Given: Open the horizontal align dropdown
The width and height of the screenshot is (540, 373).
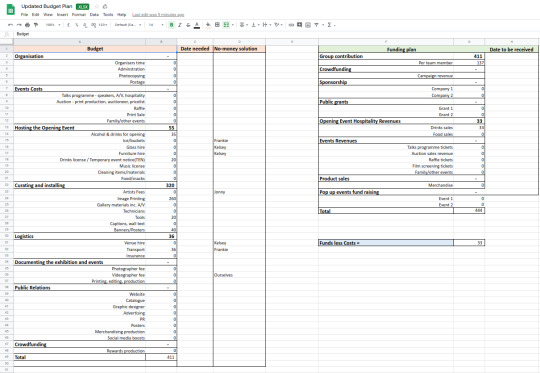Looking at the screenshot, I should (243, 25).
